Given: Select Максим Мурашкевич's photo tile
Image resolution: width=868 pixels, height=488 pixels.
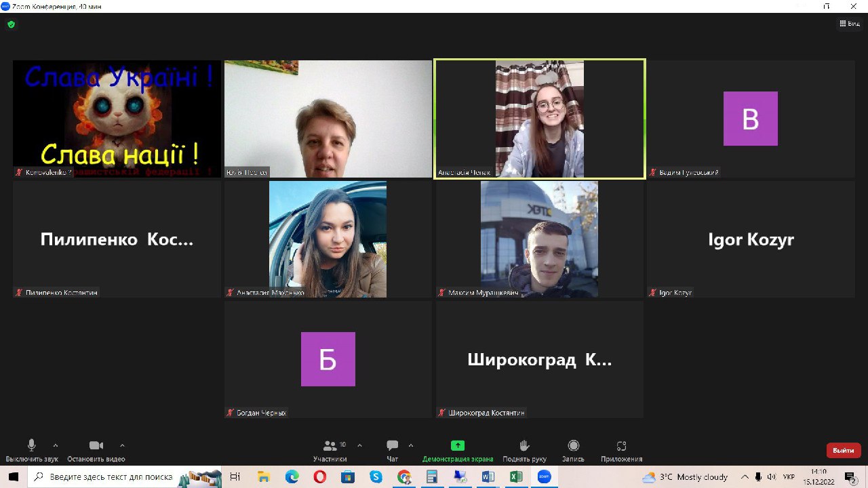Looking at the screenshot, I should click(x=540, y=239).
